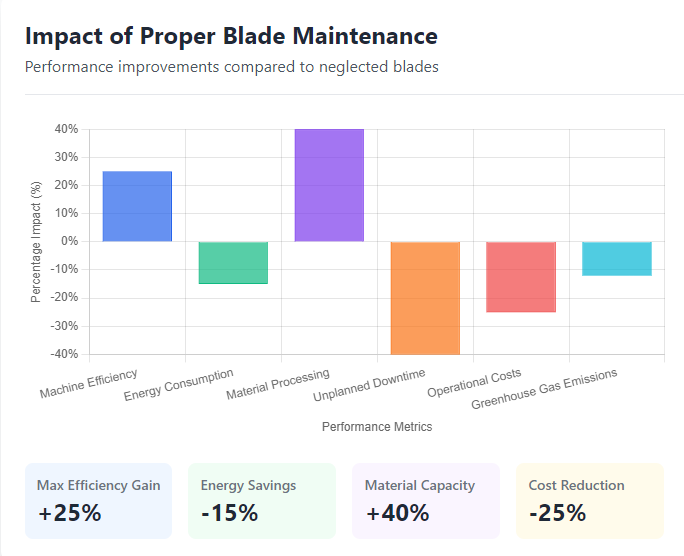This screenshot has width=684, height=556.
Task: Click the green Energy Consumption bar
Action: coord(233,263)
